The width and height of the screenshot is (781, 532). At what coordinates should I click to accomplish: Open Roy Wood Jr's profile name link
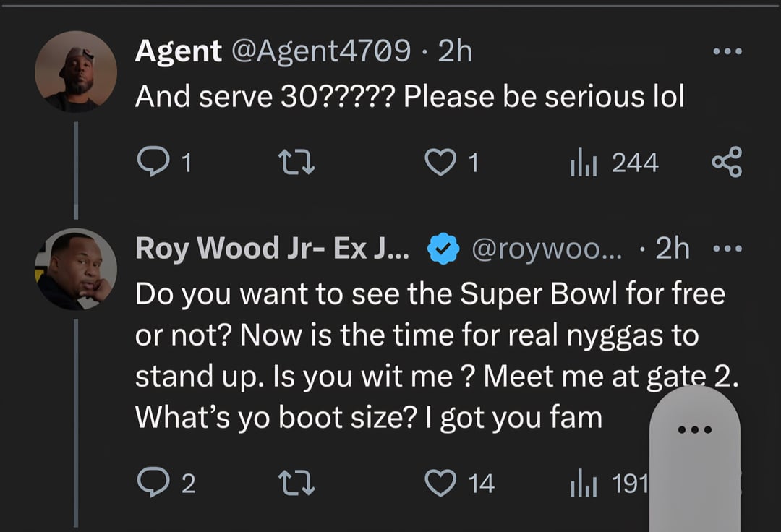point(272,249)
